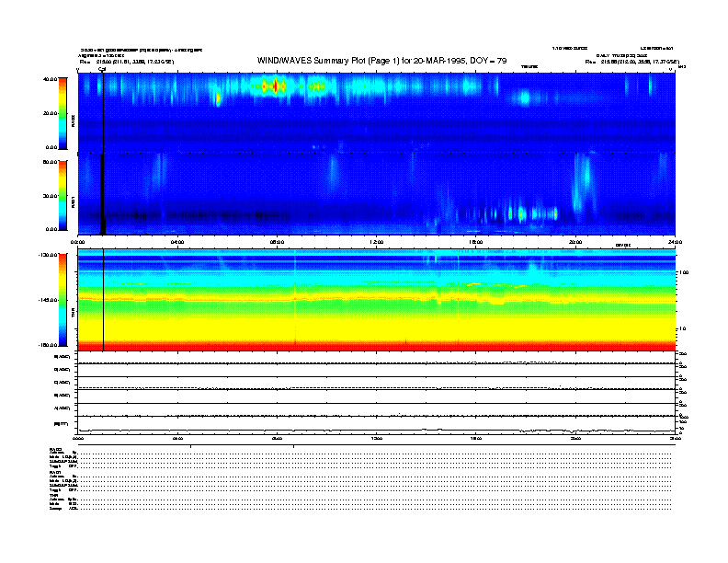
Task: Select the 40.00 label on RAD2 scale
Action: pos(51,79)
